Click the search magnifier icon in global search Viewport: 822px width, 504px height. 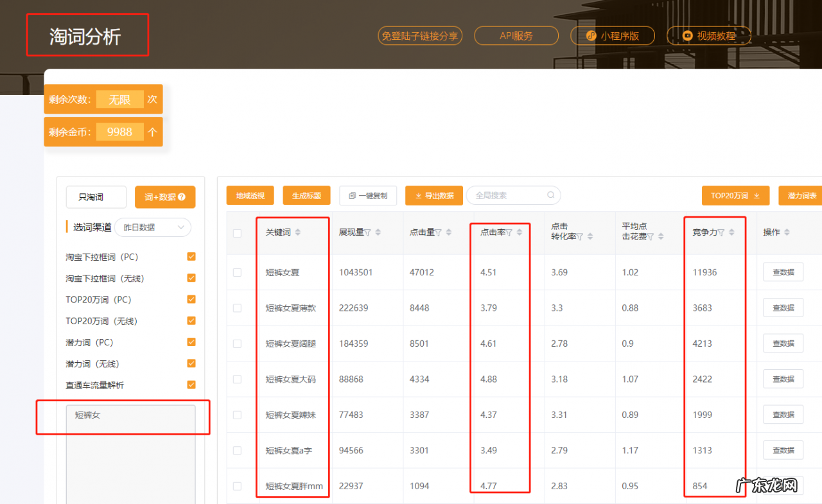tap(550, 195)
